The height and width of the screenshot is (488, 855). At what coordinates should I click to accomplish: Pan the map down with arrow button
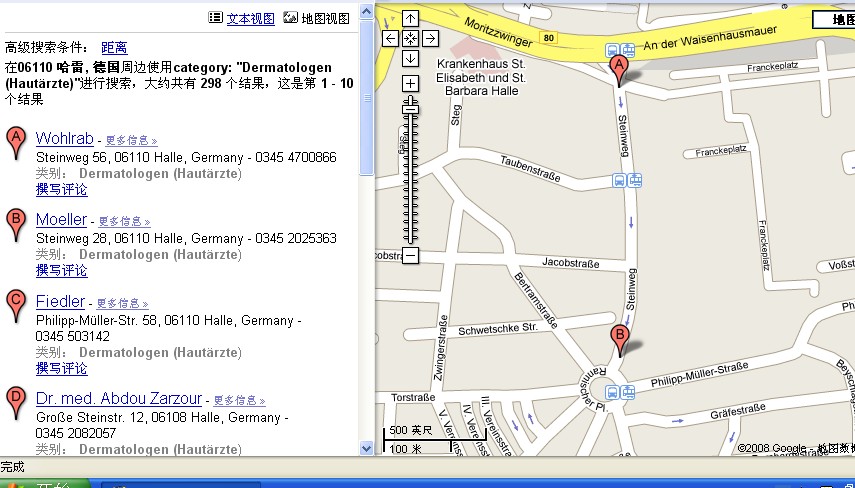point(411,58)
